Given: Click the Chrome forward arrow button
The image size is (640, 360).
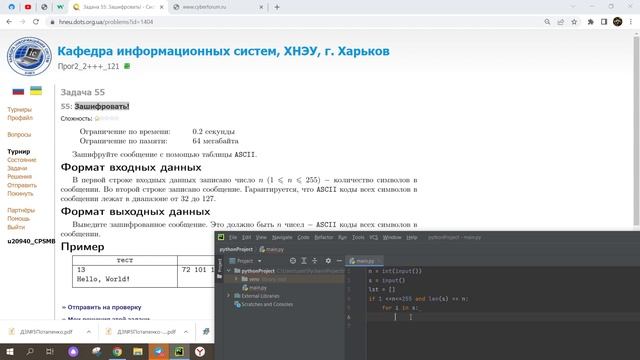Looking at the screenshot, I should (x=22, y=22).
